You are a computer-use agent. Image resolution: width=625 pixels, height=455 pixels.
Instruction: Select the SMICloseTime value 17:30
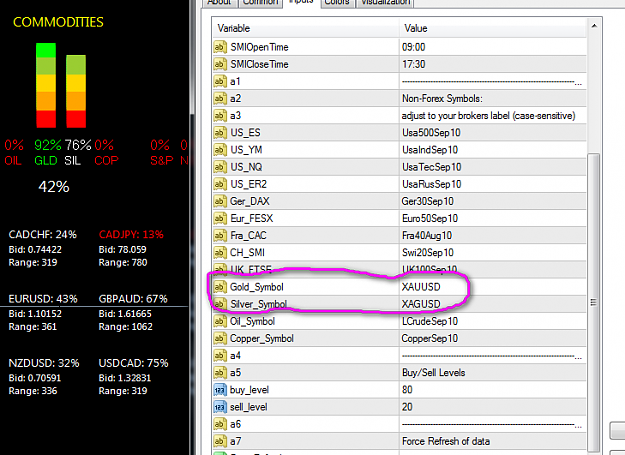click(x=413, y=64)
